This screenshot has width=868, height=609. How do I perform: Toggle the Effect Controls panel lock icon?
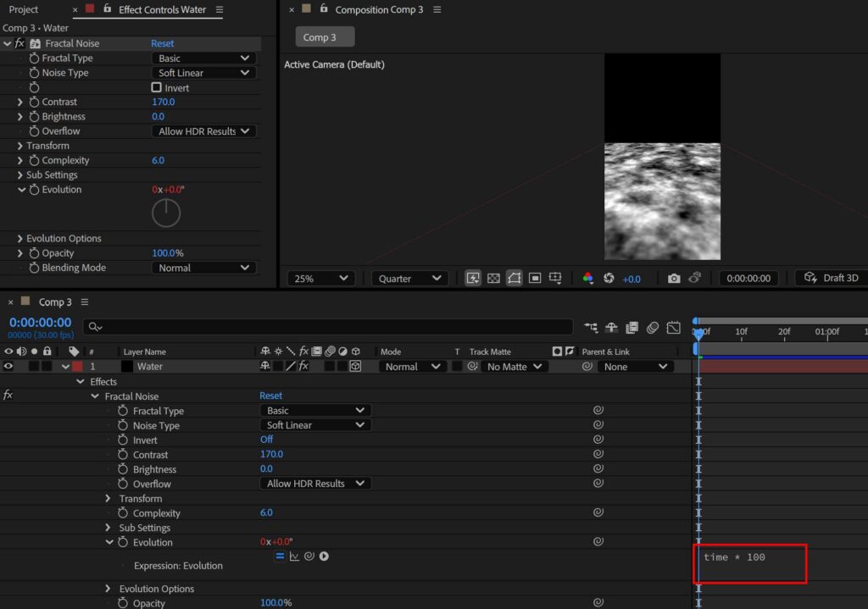[108, 8]
